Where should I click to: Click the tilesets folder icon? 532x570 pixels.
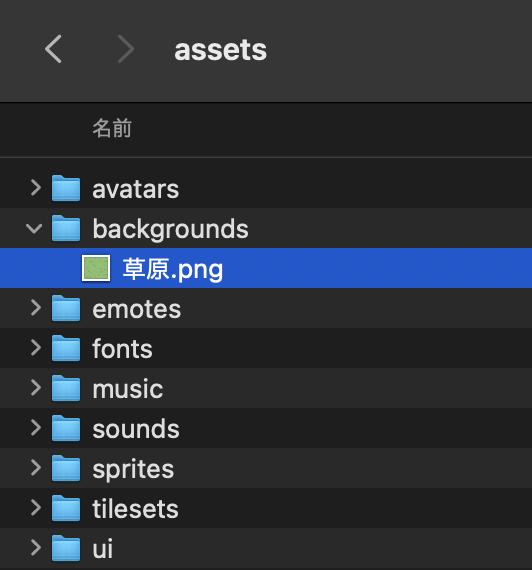click(x=66, y=508)
